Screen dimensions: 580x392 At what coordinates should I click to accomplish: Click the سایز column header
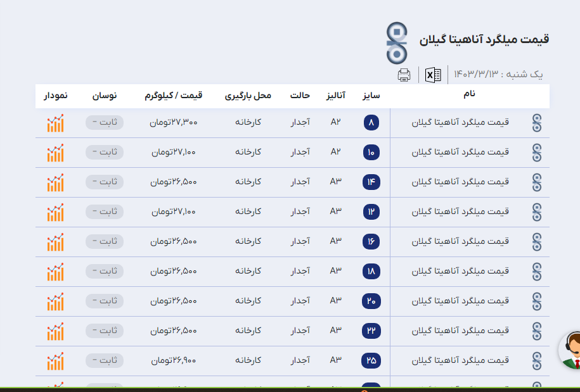point(371,96)
